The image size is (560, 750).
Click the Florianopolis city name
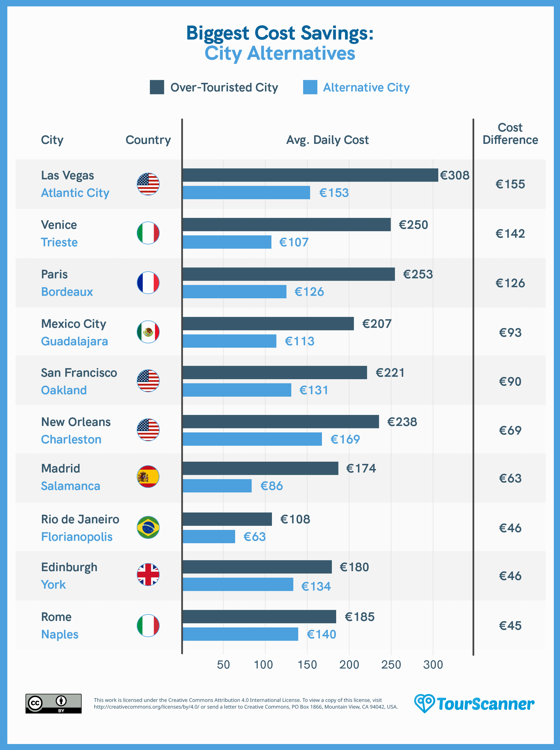tap(77, 537)
